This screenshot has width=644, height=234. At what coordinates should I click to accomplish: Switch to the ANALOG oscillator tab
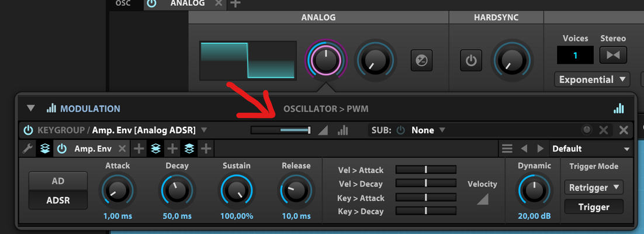(187, 4)
